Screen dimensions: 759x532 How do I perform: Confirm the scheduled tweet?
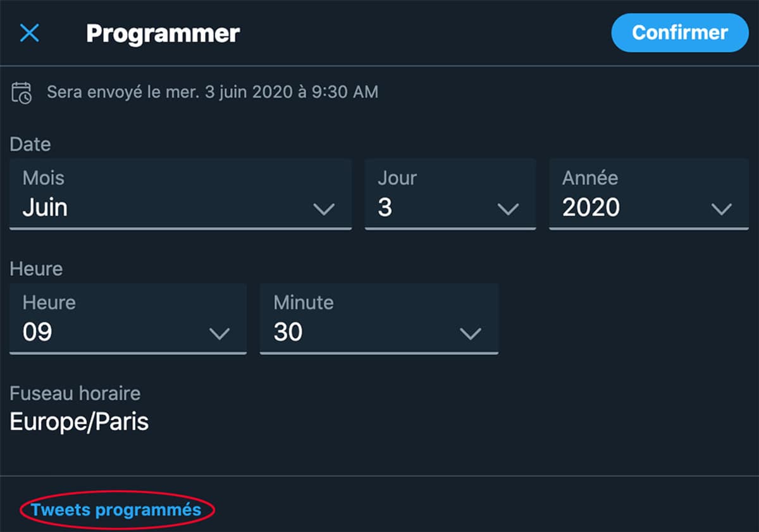[679, 33]
